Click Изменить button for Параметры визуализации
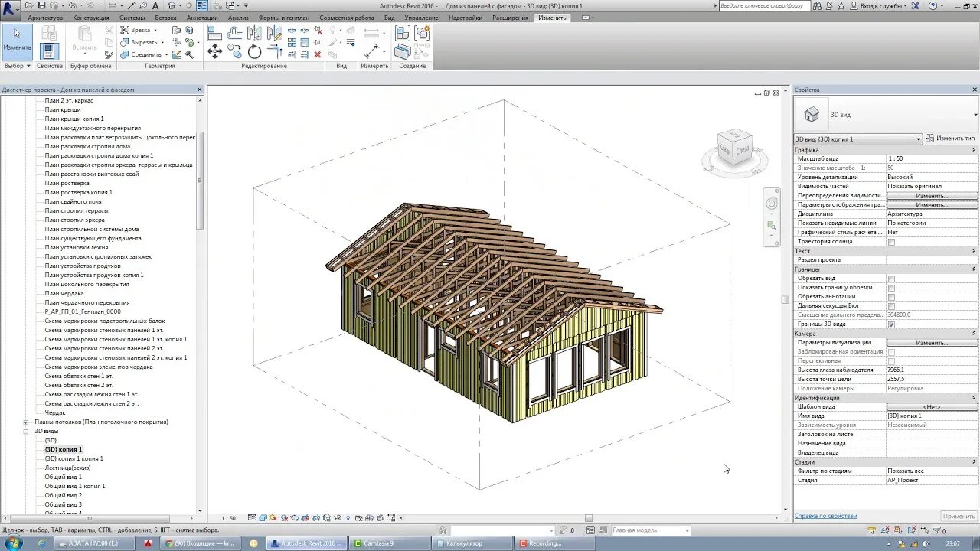 [x=932, y=343]
